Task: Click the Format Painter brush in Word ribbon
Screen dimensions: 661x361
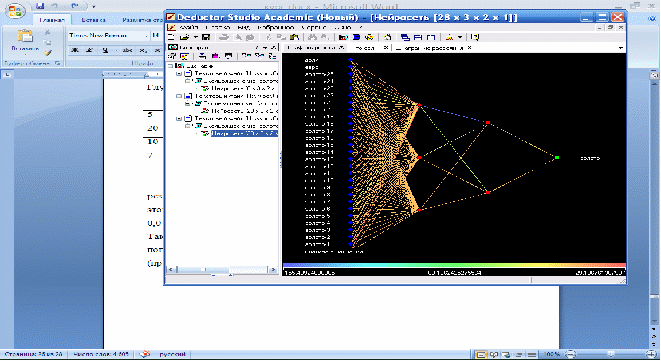Action: [47, 53]
